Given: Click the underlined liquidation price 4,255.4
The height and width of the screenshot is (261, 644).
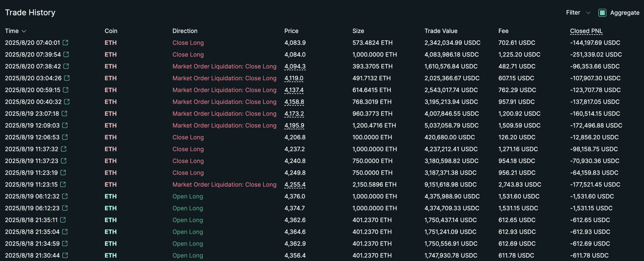Looking at the screenshot, I should (295, 185).
